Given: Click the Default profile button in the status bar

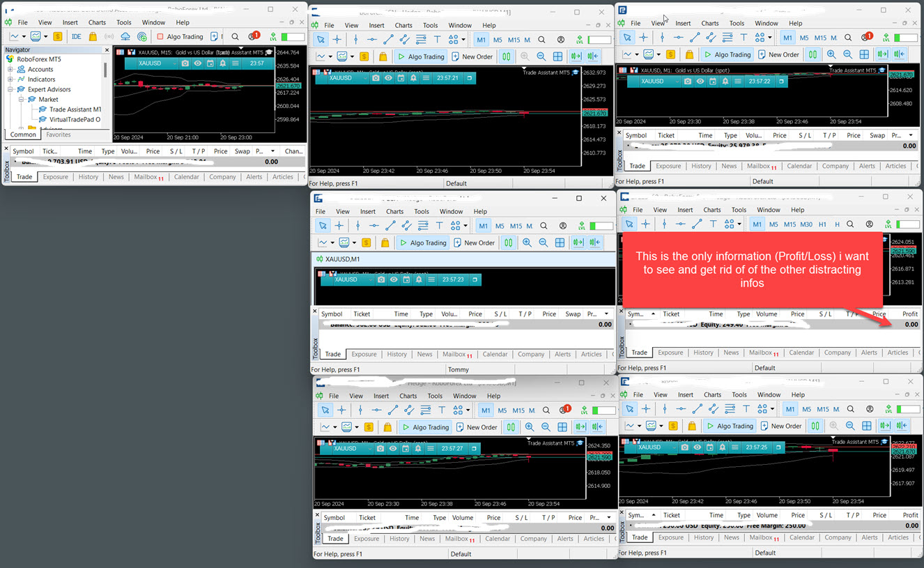Looking at the screenshot, I should click(x=456, y=183).
